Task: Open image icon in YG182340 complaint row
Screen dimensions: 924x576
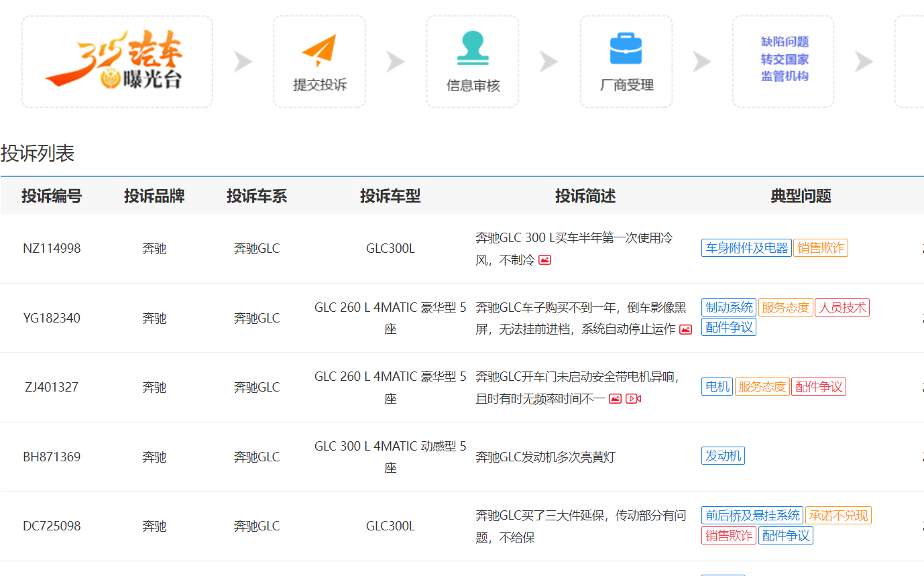Action: (x=685, y=329)
